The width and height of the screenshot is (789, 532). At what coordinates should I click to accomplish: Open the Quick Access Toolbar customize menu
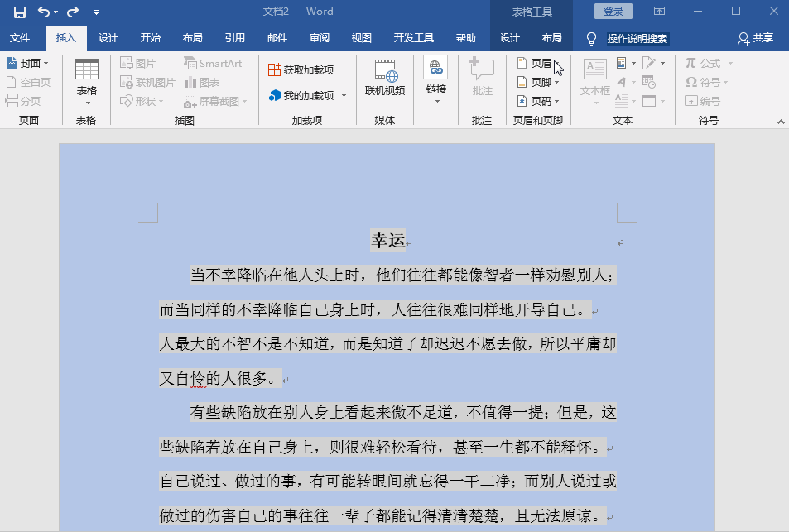pos(95,11)
